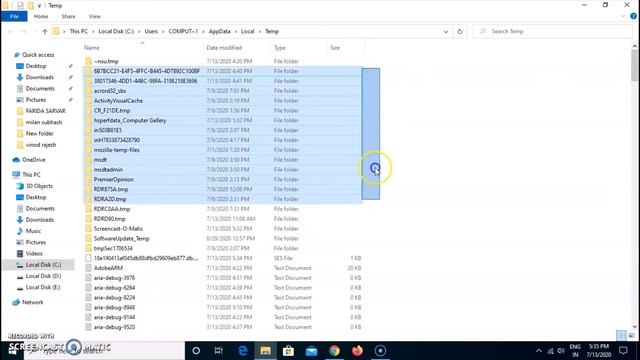Select Local Disk (E:) drive

pos(42,287)
